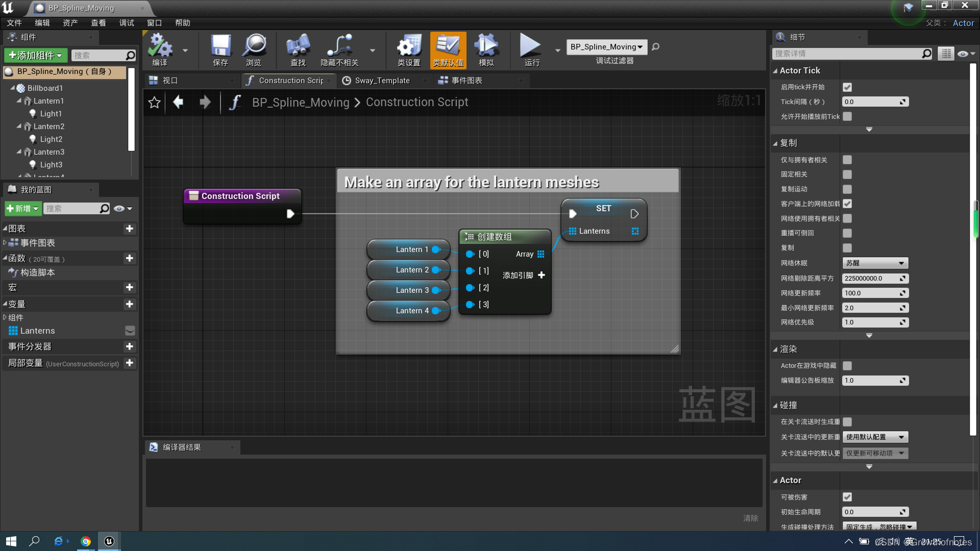Screen dimensions: 980x551
Task: Click the Compile (编译) toolbar icon
Action: 160,47
